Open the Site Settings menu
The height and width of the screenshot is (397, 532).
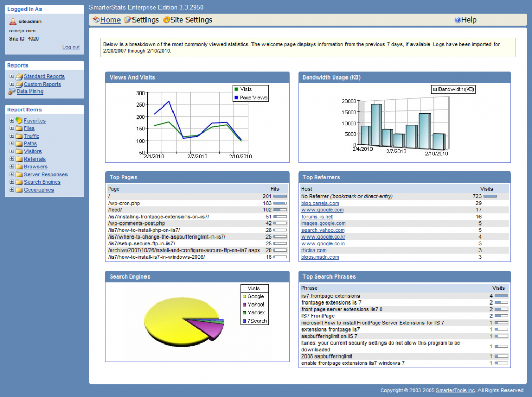pyautogui.click(x=191, y=20)
